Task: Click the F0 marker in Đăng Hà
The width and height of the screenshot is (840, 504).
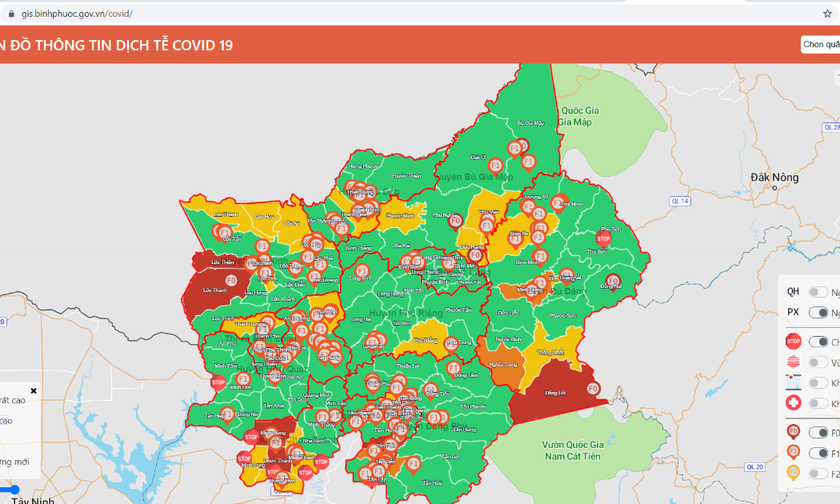Action: pyautogui.click(x=593, y=389)
